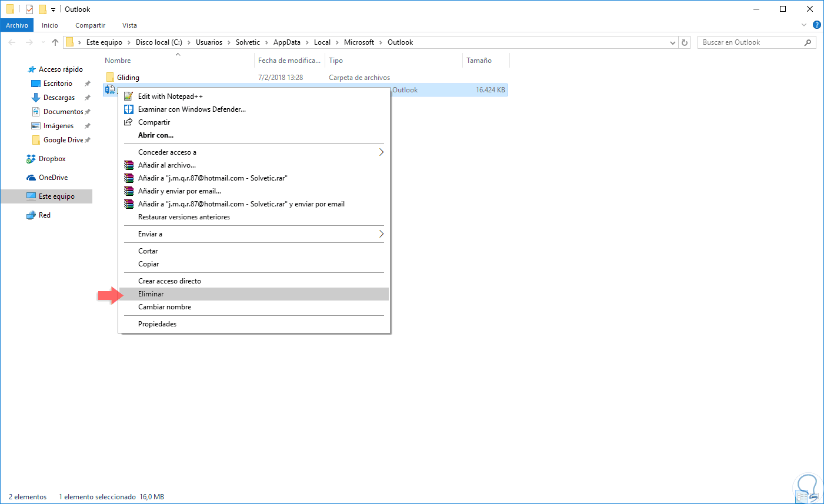Navigate to Disco local (C:) in the address bar

159,42
